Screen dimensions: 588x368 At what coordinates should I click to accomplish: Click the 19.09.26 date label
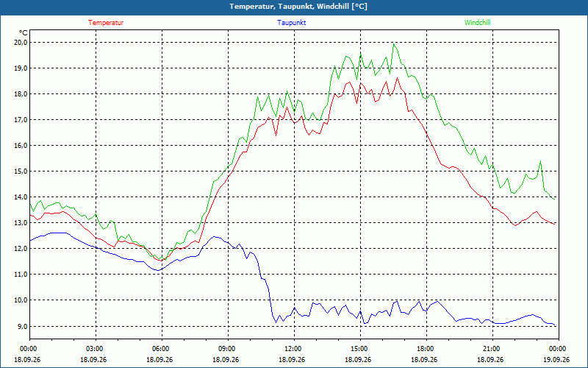tap(556, 359)
